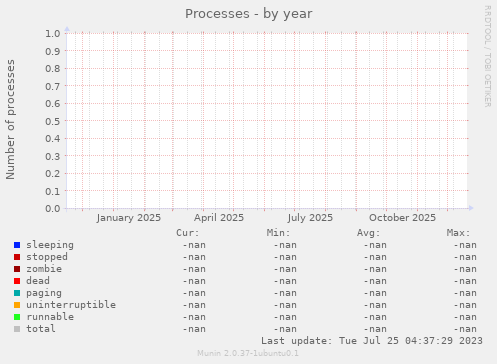Click the green runnable legend swatch
Viewport: 497px width, 364px height.
17,317
